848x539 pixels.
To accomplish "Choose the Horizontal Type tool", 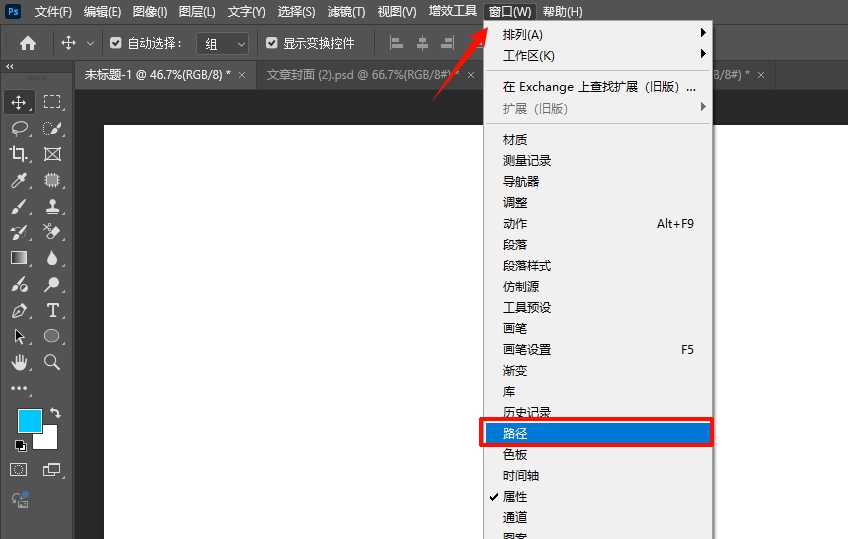I will pos(52,310).
